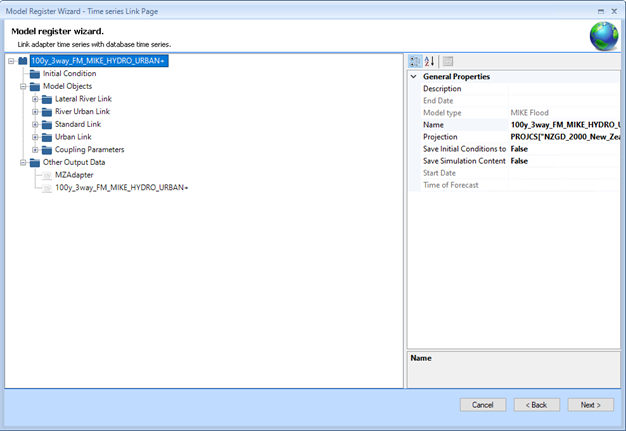This screenshot has height=431, width=626.
Task: Click the Start Date property label
Action: click(439, 173)
